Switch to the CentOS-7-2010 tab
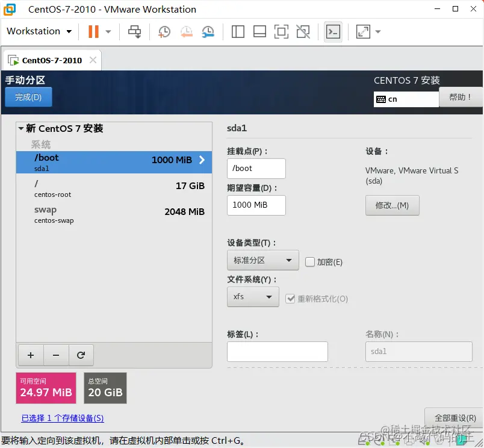 click(52, 60)
